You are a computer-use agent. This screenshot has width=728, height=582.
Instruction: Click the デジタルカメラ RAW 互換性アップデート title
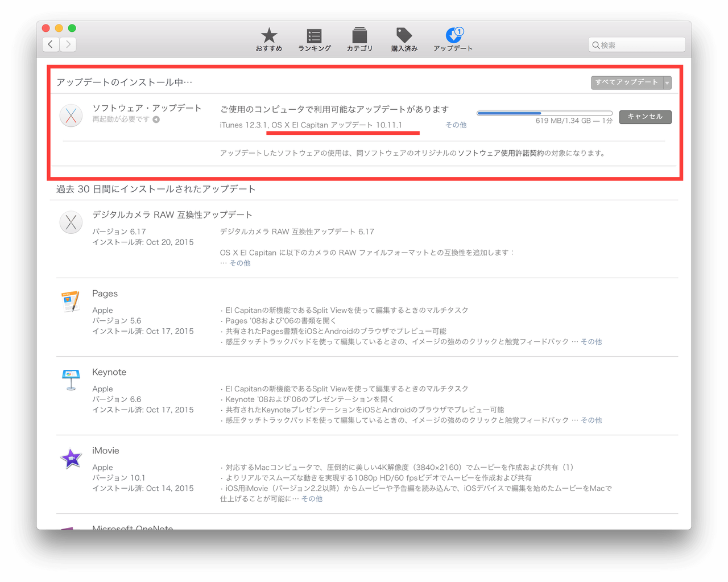(172, 215)
